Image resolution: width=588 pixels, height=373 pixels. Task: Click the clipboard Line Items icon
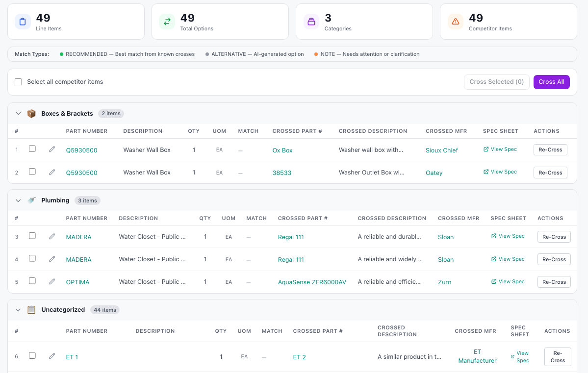(23, 22)
